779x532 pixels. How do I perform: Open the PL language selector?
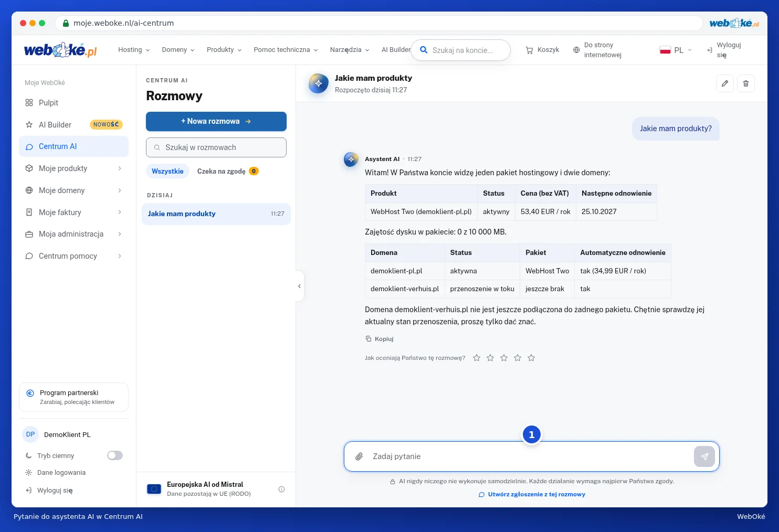(676, 50)
